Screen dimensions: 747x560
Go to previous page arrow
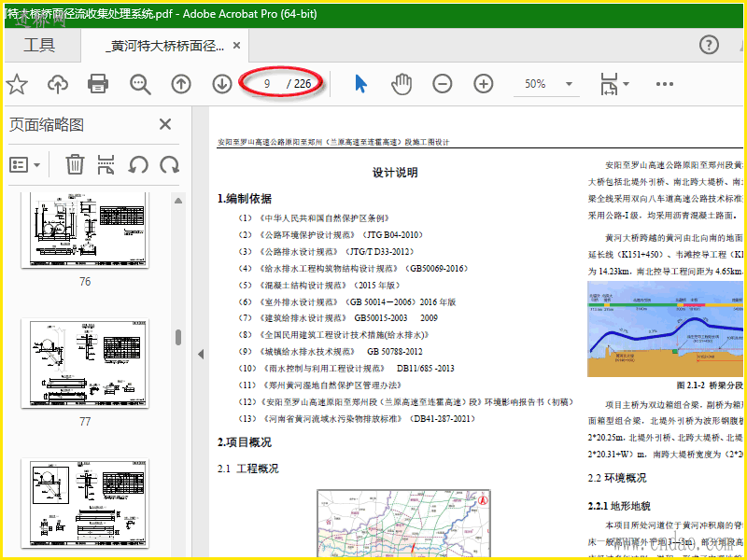point(181,84)
